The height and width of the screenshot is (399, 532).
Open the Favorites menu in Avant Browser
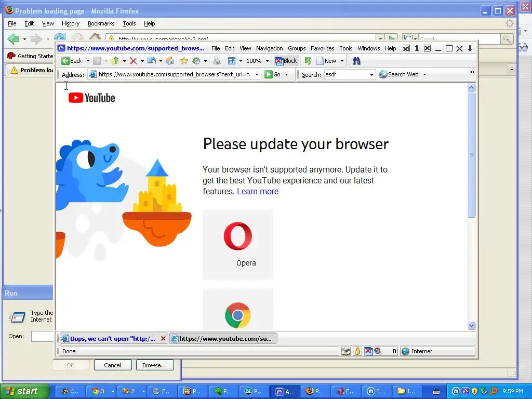pos(322,48)
